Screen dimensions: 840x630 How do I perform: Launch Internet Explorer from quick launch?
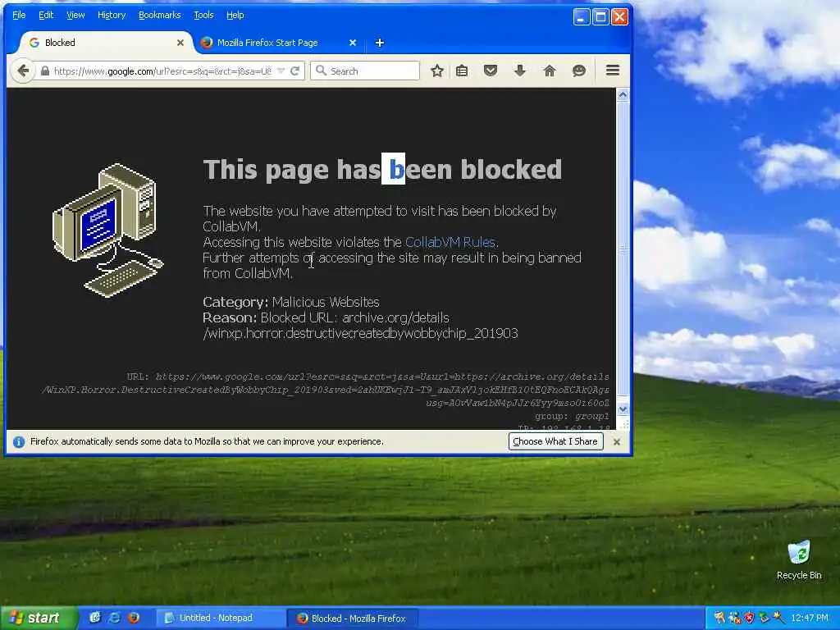point(114,618)
